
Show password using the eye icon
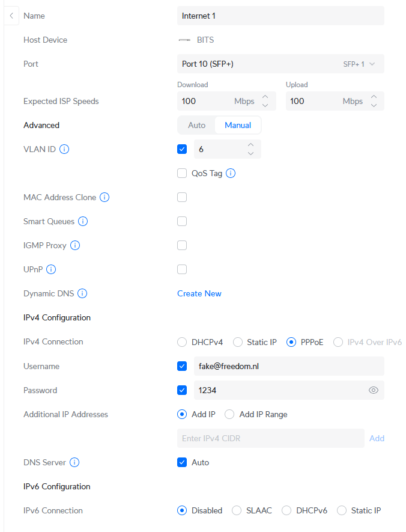click(374, 390)
